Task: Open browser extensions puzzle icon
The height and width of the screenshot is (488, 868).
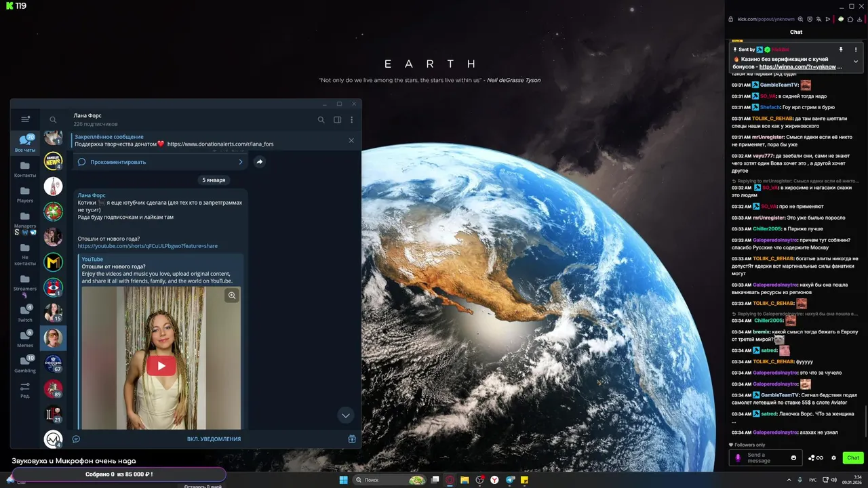Action: [850, 19]
